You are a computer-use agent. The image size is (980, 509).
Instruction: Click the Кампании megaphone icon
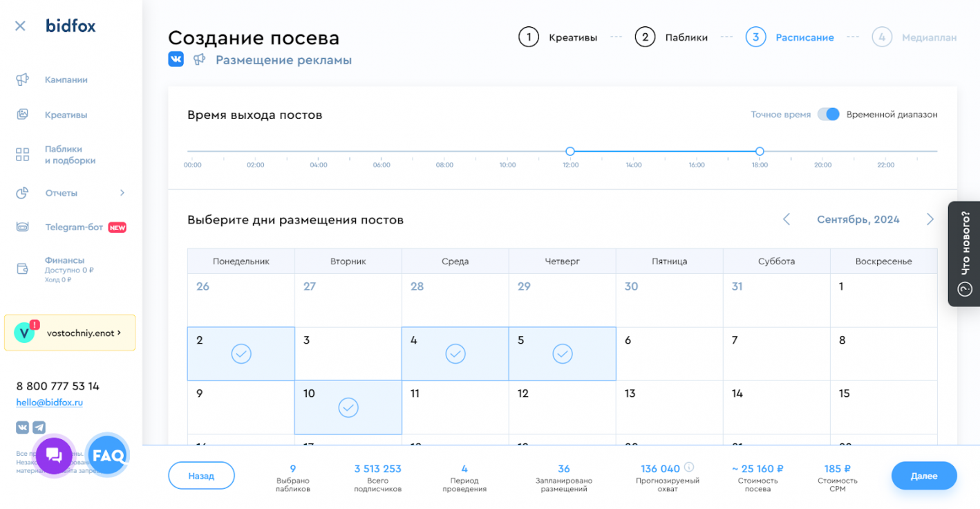coord(22,80)
